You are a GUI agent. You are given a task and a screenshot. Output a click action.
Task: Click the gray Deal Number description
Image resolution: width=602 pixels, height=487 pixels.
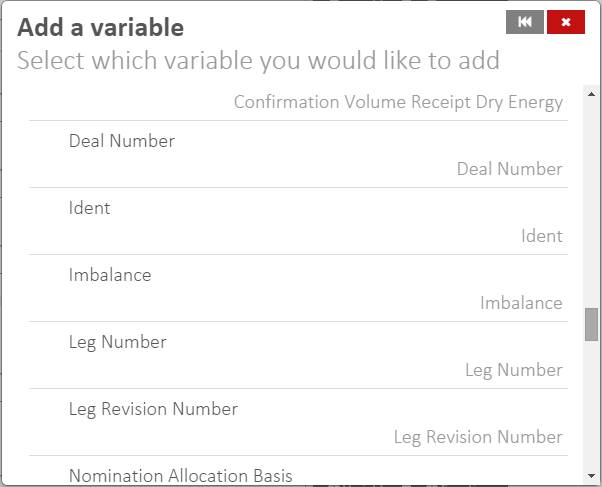point(509,169)
